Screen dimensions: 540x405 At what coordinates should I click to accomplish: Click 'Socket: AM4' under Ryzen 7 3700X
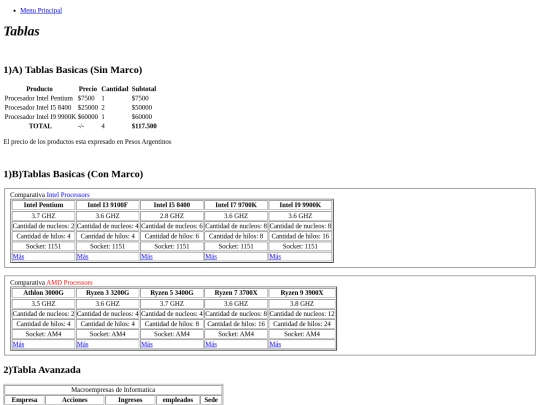236,334
